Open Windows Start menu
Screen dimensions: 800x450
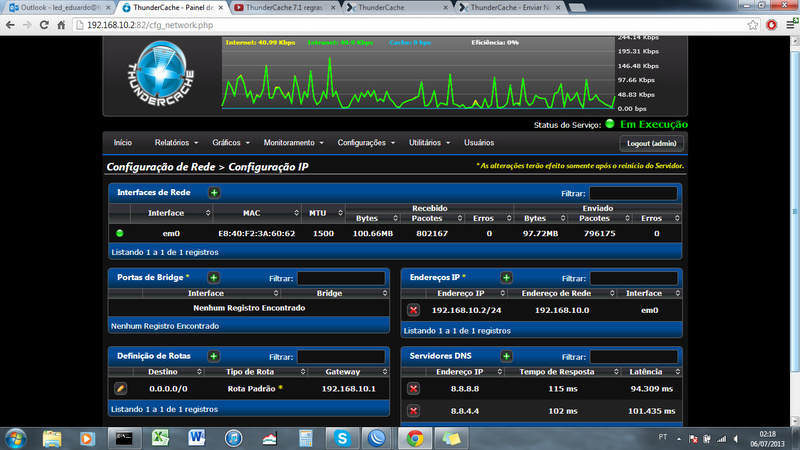(15, 439)
